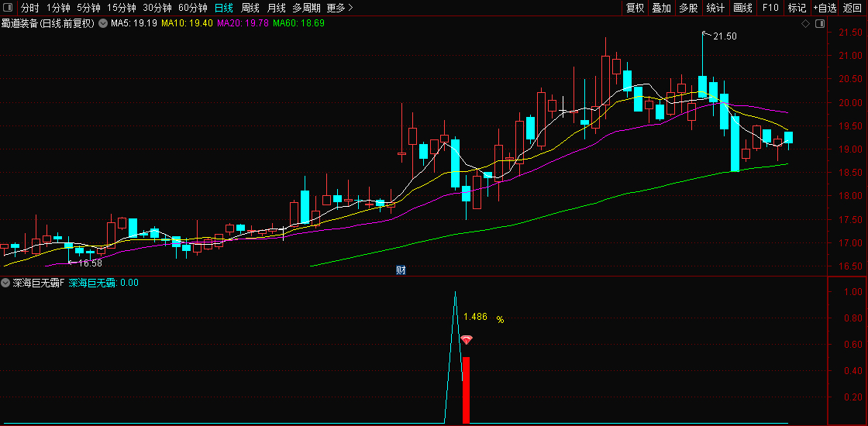Open the 画线 drawing tools
The image size is (868, 426).
743,8
